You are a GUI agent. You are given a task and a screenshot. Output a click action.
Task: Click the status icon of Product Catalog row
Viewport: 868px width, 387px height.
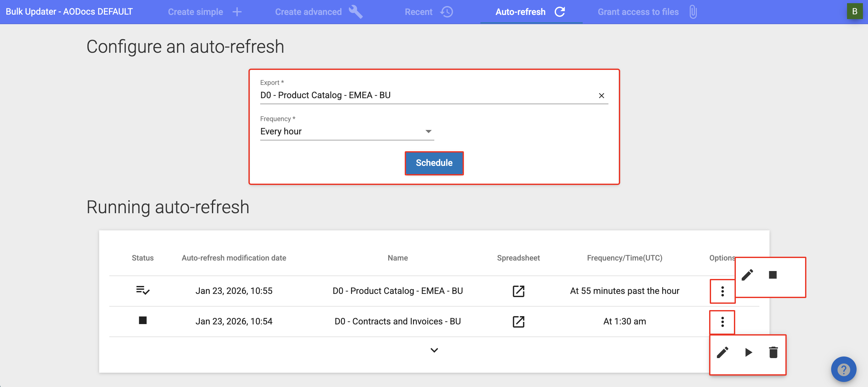[143, 290]
